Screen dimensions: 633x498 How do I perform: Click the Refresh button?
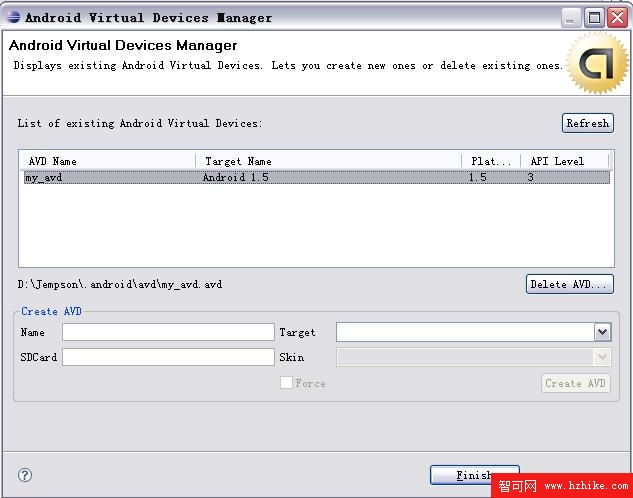pyautogui.click(x=588, y=123)
